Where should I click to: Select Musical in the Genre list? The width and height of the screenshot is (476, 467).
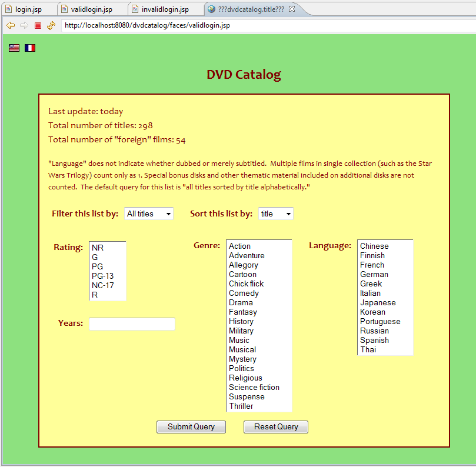pyautogui.click(x=259, y=349)
